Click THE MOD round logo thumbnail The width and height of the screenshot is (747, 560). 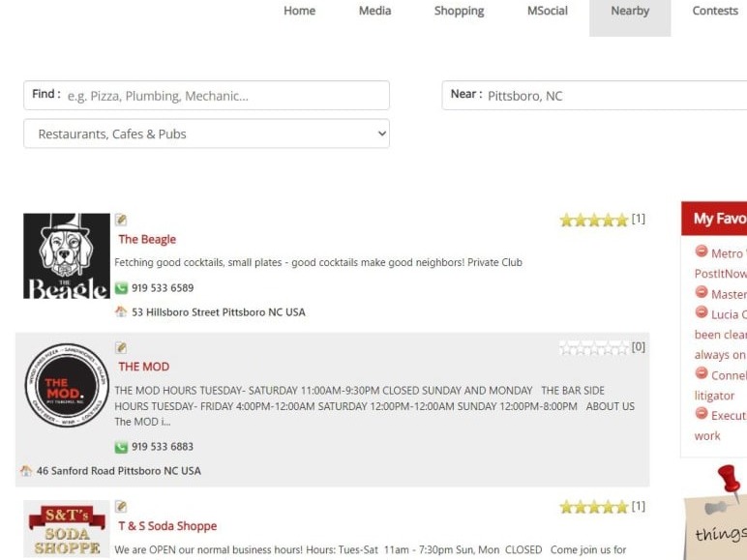point(67,385)
